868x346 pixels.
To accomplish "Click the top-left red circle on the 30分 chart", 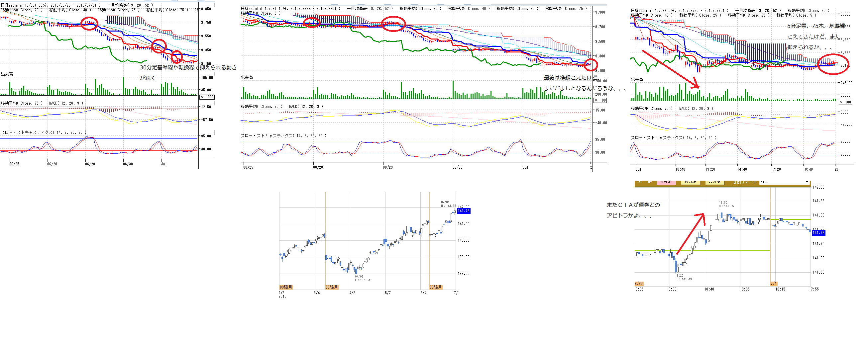I will click(x=89, y=24).
